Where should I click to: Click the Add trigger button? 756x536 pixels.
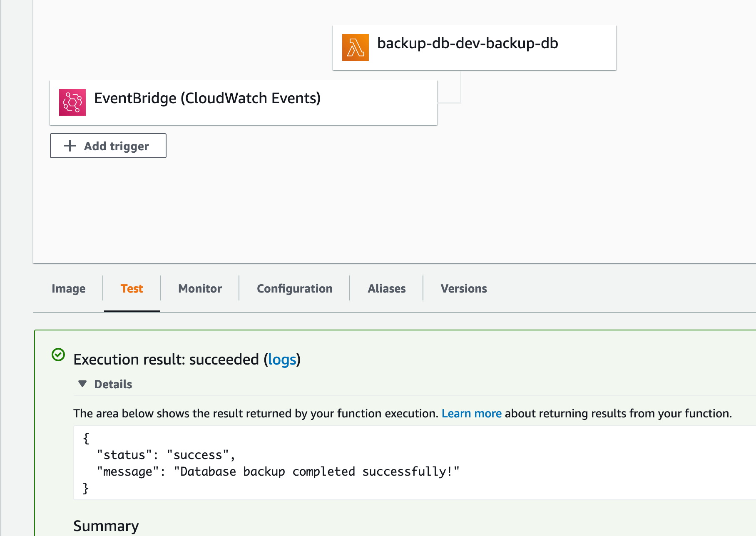[x=108, y=146]
